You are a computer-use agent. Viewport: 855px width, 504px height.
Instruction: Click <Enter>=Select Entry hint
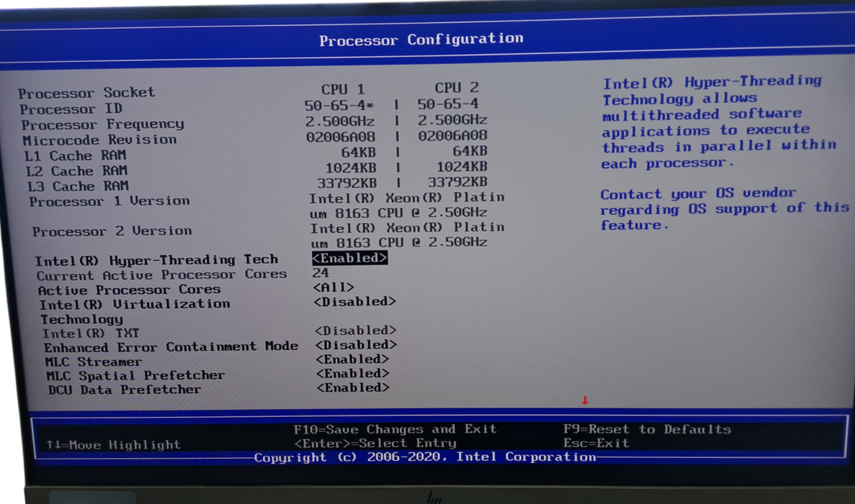[375, 444]
